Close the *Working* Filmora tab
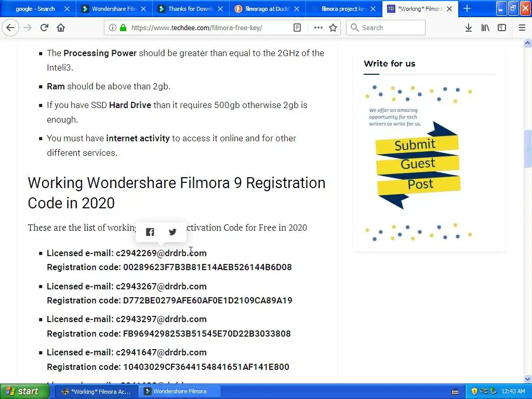The height and width of the screenshot is (399, 532). pos(449,9)
